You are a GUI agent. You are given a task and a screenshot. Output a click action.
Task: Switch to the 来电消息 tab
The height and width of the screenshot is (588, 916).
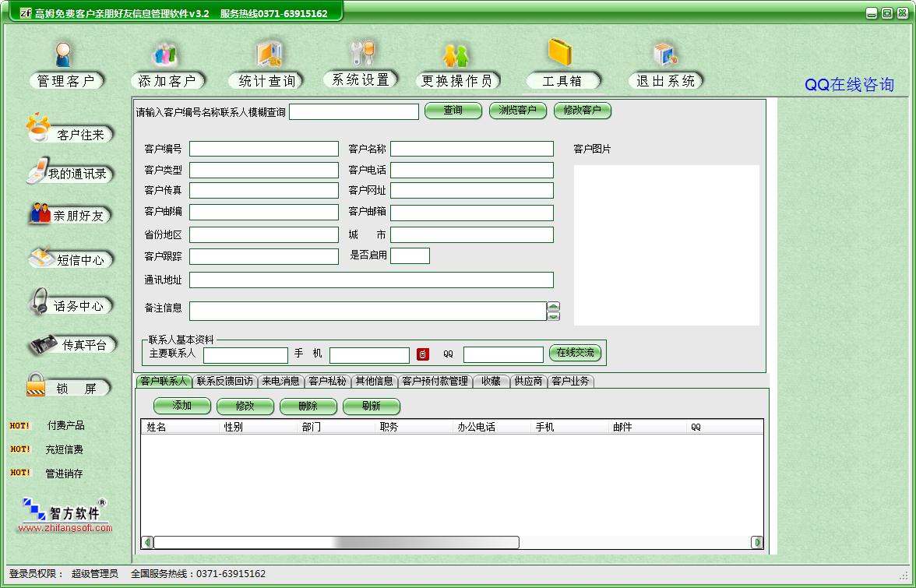tap(280, 381)
